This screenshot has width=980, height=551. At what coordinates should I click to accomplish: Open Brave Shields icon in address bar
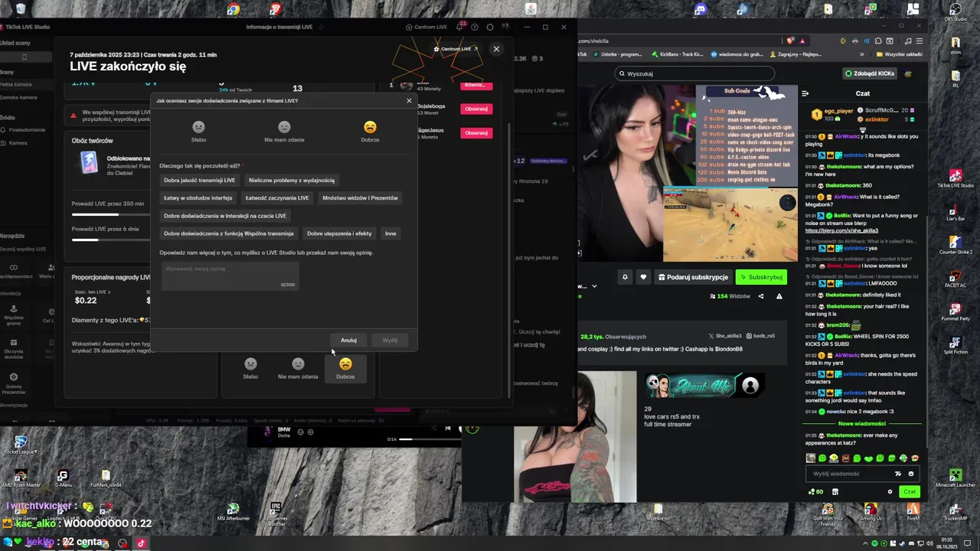[x=790, y=41]
